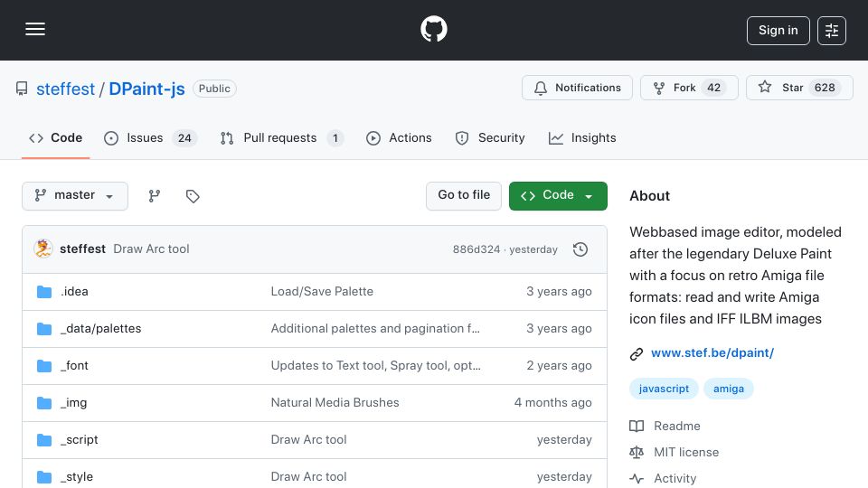Screen dimensions: 868x488
Task: Click the MIT license scale icon
Action: point(637,452)
